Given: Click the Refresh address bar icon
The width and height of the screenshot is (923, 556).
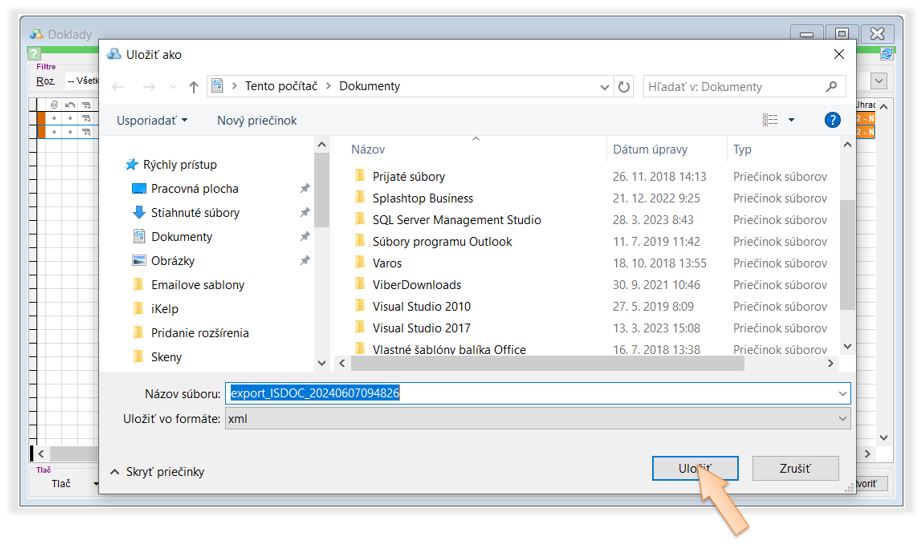Looking at the screenshot, I should (625, 87).
